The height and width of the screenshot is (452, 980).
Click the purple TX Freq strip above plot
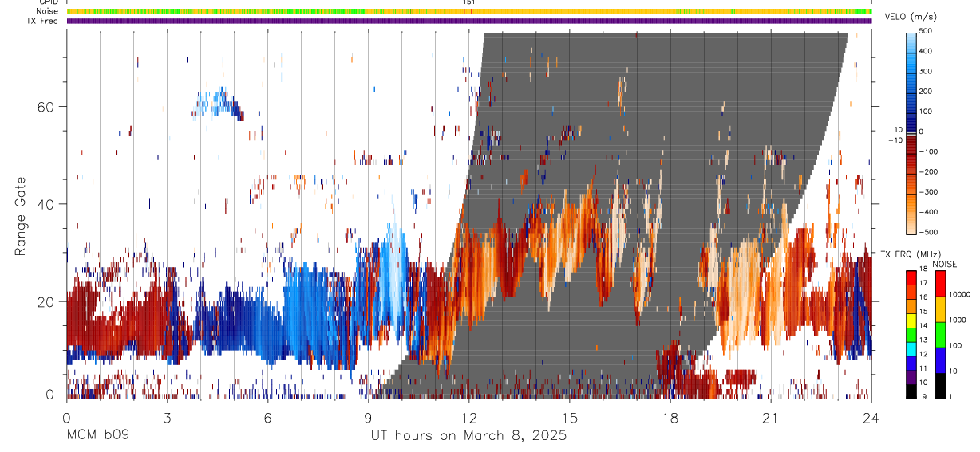(x=469, y=21)
